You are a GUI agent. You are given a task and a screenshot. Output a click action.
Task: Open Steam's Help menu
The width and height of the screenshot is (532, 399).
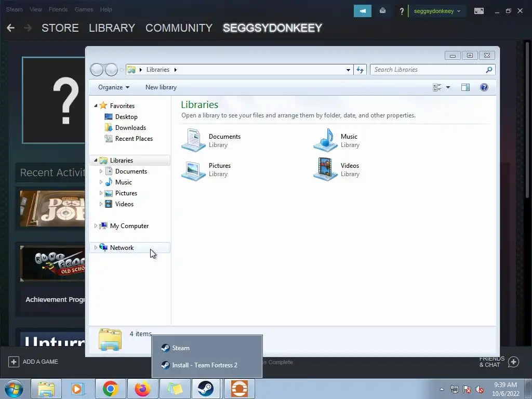point(106,9)
